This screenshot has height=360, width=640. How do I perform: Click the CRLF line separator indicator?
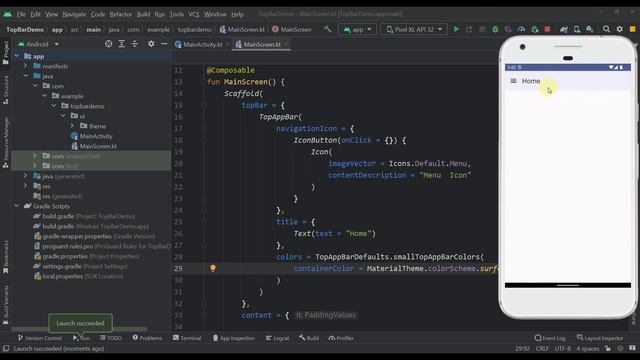pos(542,349)
